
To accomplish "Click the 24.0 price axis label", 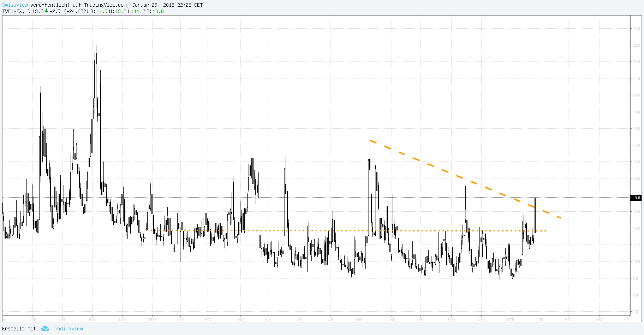I will [x=636, y=29].
